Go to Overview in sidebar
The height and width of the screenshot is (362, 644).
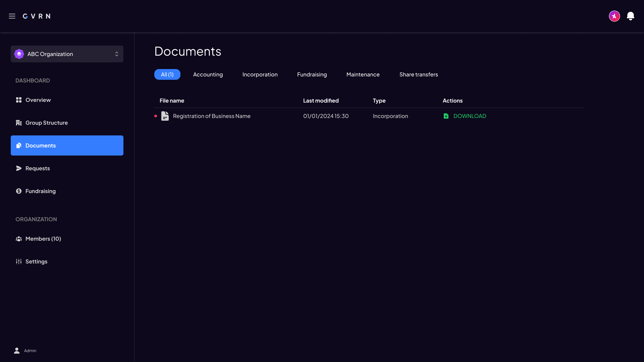(67, 100)
